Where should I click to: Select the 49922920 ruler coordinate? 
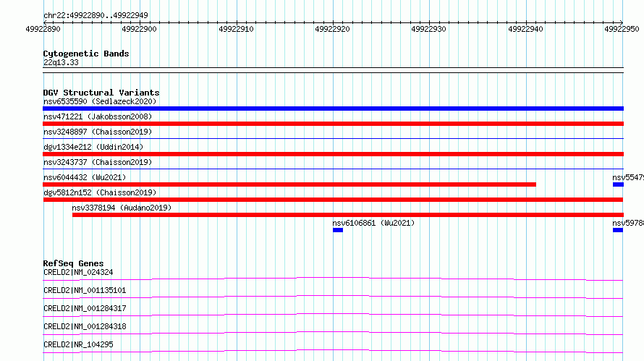tap(332, 29)
